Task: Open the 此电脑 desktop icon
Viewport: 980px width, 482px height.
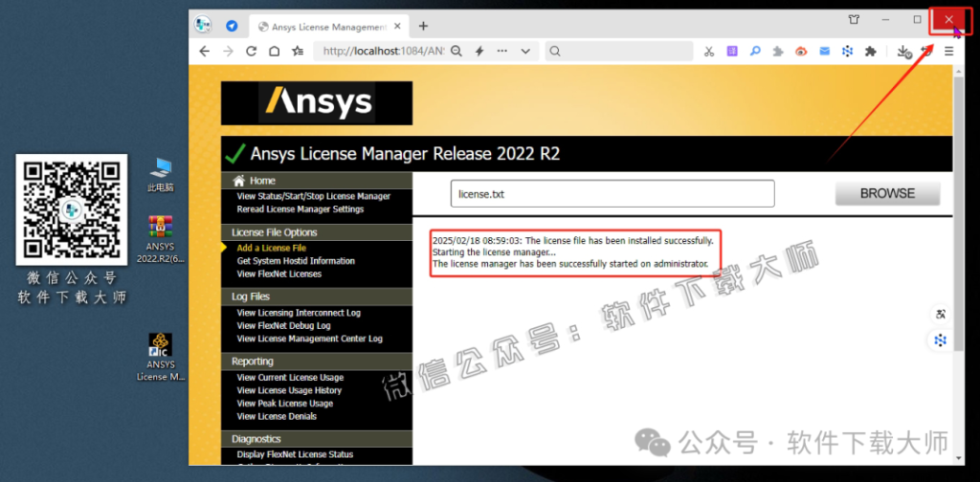Action: pyautogui.click(x=161, y=175)
